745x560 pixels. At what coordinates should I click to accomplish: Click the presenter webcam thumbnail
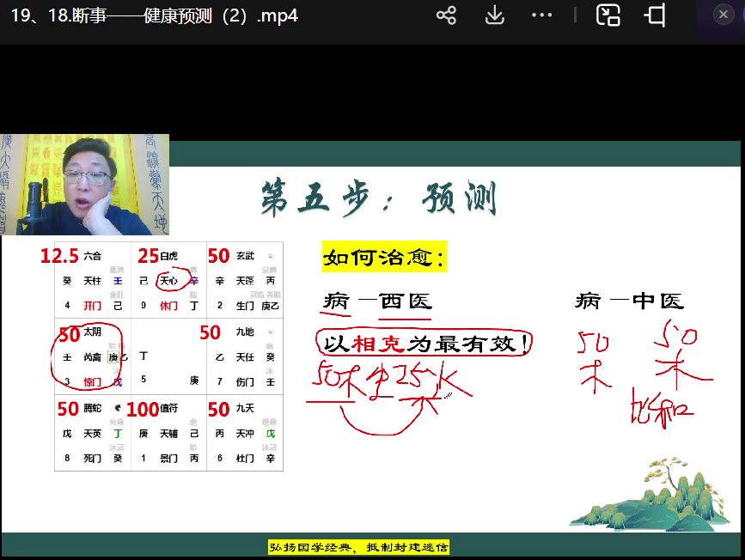click(x=84, y=185)
